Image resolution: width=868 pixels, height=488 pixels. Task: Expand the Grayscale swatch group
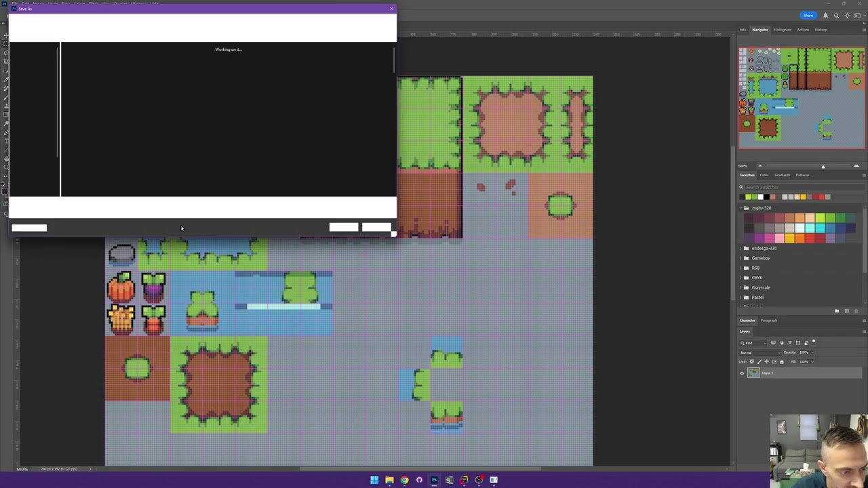coord(741,287)
